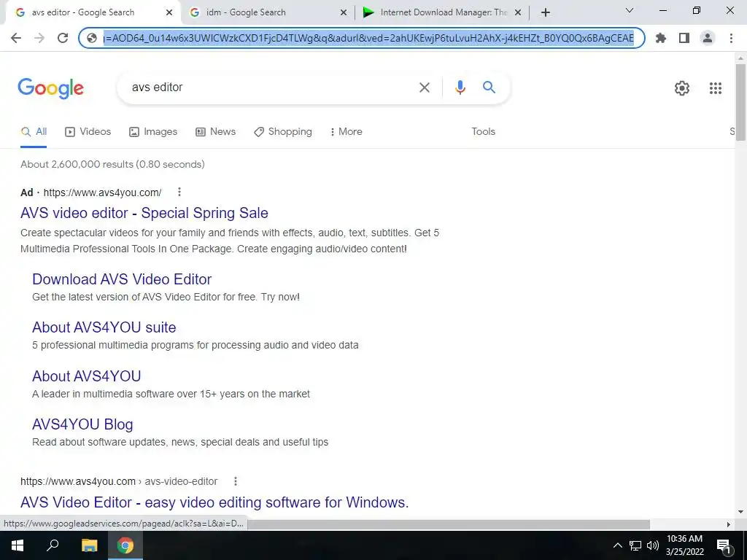The height and width of the screenshot is (560, 747).
Task: Switch to News results
Action: pos(216,132)
